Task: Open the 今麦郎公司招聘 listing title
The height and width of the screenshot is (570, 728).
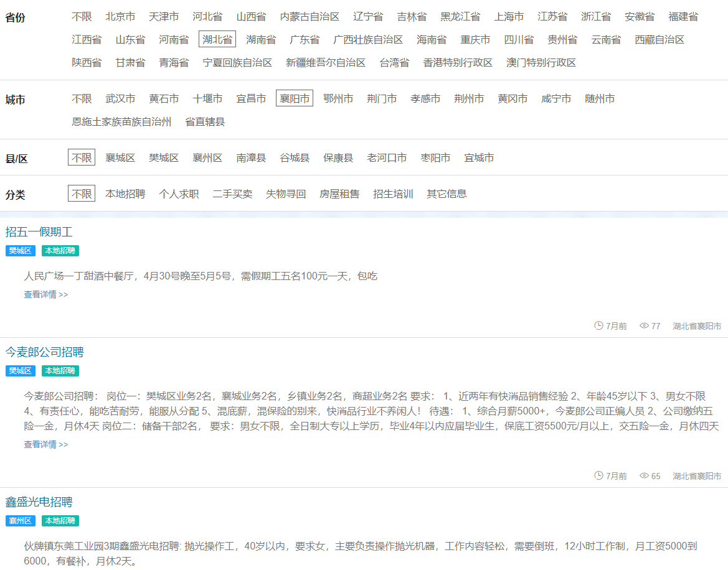Action: click(45, 352)
